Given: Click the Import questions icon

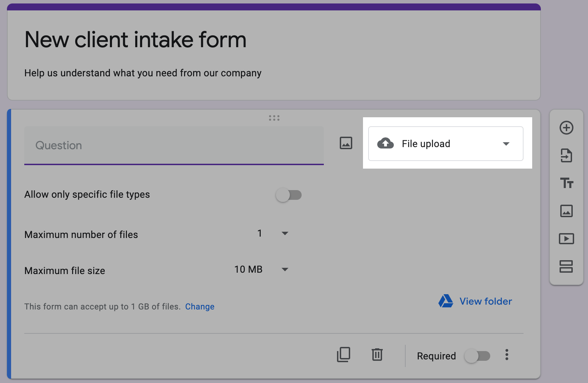Looking at the screenshot, I should pos(566,155).
